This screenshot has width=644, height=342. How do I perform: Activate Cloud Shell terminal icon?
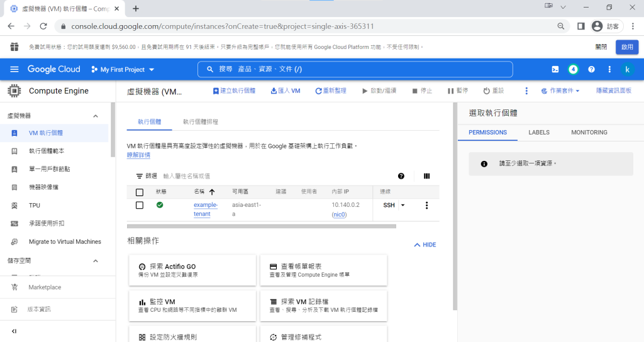(555, 69)
